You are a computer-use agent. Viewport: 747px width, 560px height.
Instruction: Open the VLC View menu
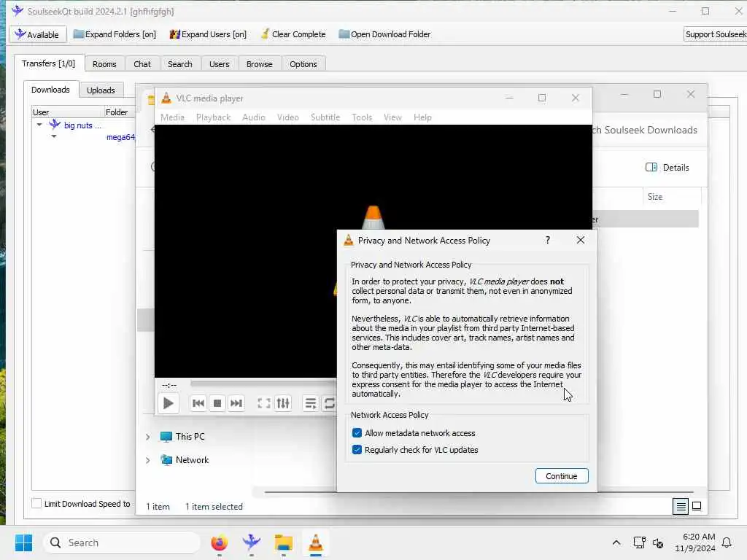392,117
